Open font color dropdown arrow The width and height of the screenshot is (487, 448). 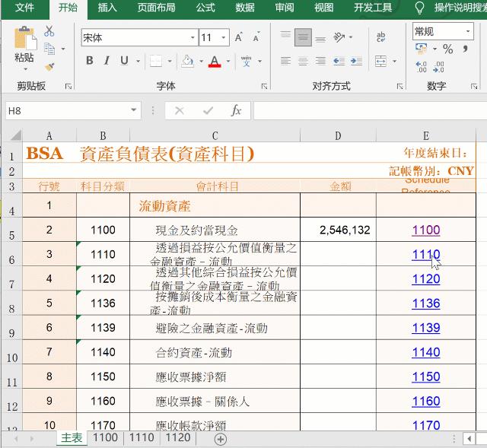pyautogui.click(x=228, y=61)
